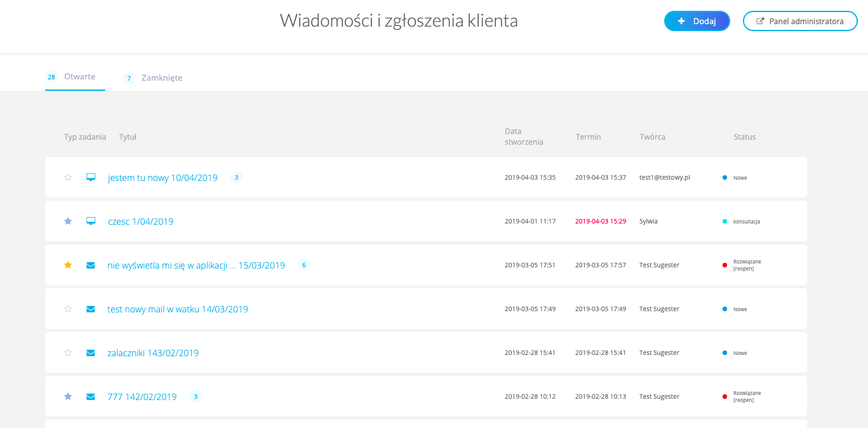
Task: Open the "3" badge on "777 142/02/2019"
Action: [x=196, y=396]
